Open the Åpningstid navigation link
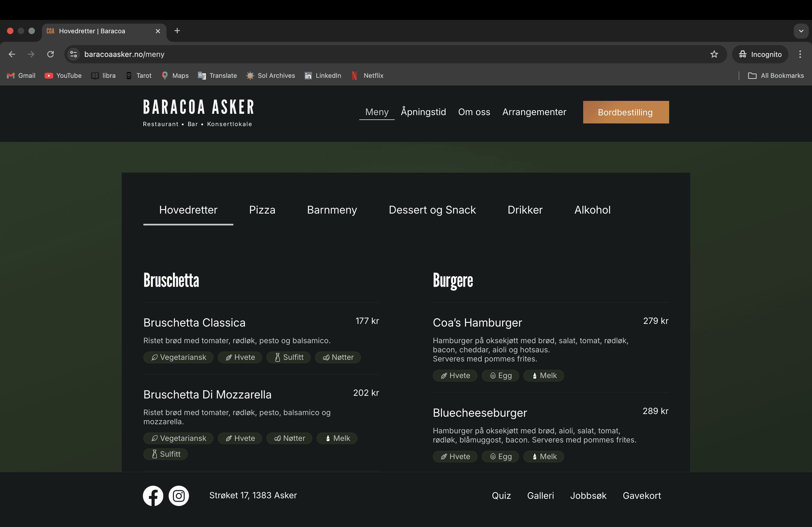This screenshot has width=812, height=527. point(423,112)
